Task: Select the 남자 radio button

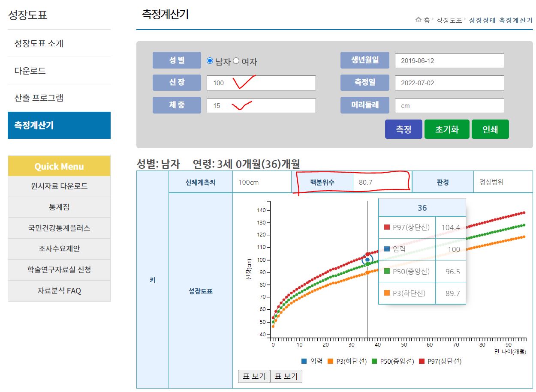Action: click(x=210, y=60)
